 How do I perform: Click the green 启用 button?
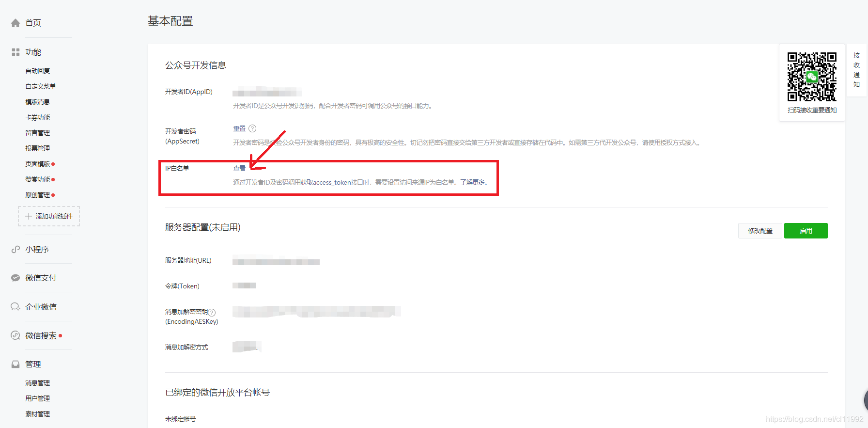[806, 231]
